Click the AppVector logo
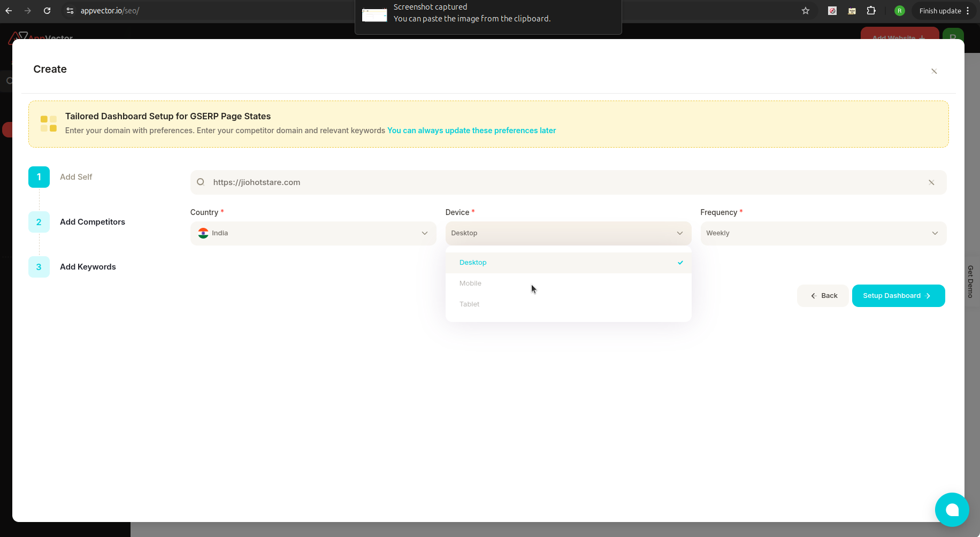 click(40, 38)
